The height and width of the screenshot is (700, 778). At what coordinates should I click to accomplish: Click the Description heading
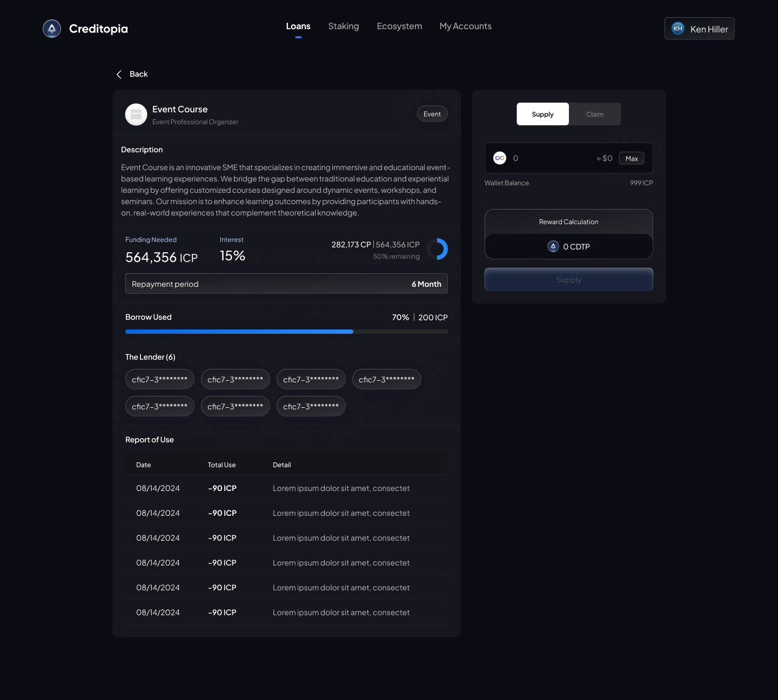[x=142, y=150]
